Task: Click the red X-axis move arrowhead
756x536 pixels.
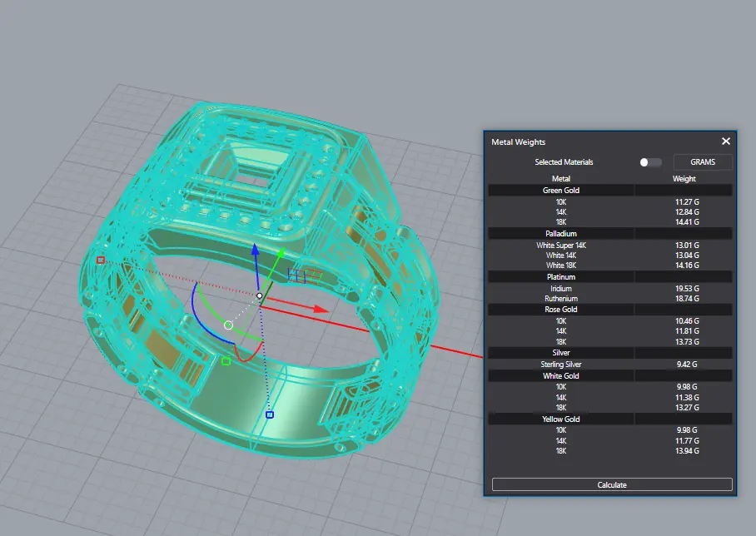Action: [x=320, y=309]
